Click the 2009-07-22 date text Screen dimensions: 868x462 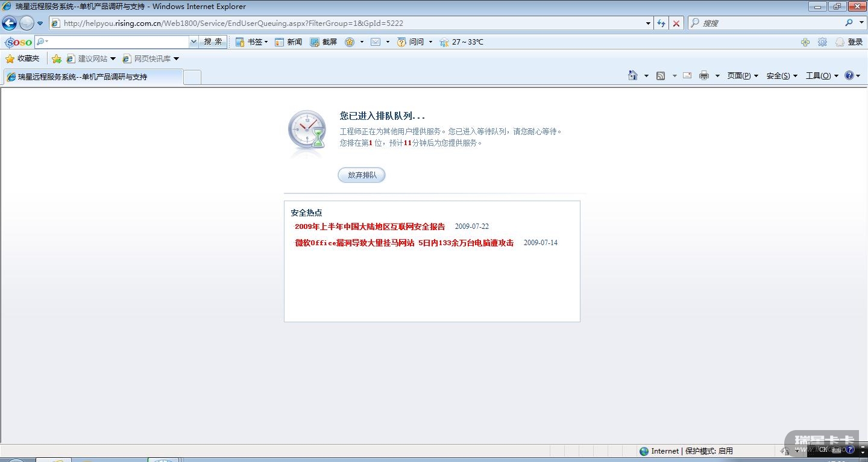pyautogui.click(x=472, y=226)
